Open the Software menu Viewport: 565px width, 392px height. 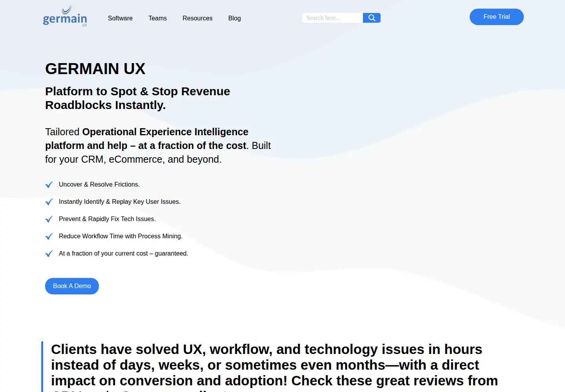120,18
